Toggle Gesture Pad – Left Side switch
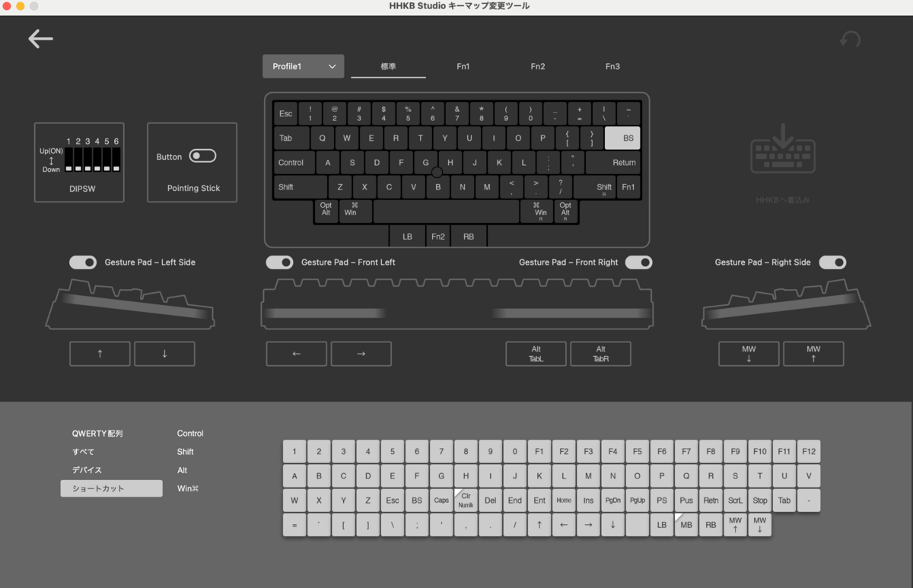This screenshot has height=588, width=913. pyautogui.click(x=83, y=262)
